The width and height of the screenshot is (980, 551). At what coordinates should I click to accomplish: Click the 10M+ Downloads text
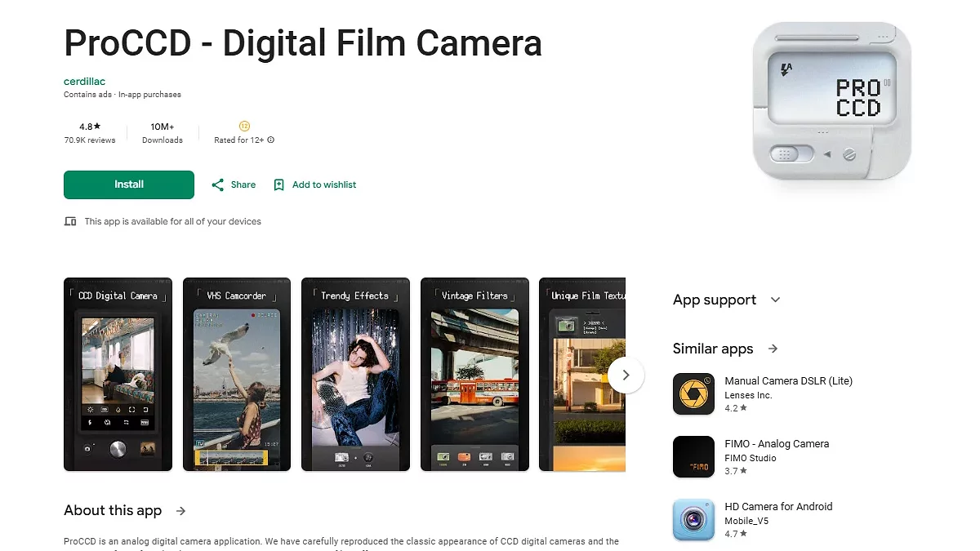163,133
